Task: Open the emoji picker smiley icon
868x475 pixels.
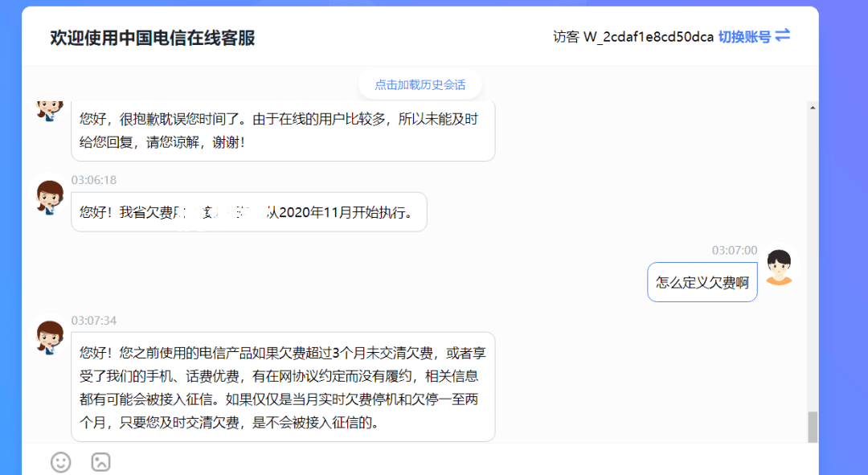Action: (x=61, y=461)
